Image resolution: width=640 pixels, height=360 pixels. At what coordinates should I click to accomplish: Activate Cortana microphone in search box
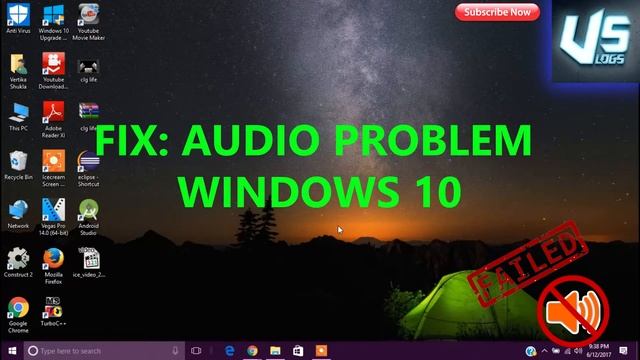coord(175,351)
